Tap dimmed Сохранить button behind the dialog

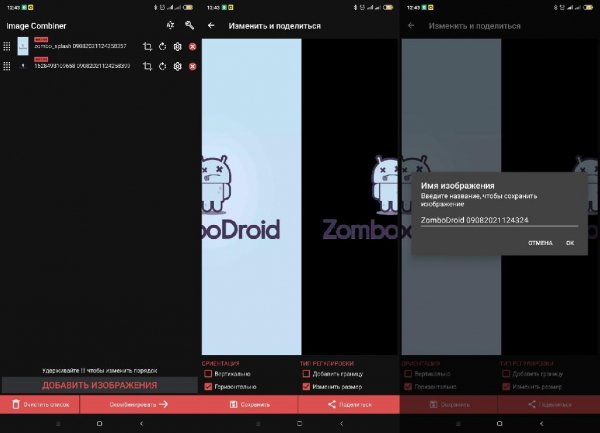click(449, 404)
